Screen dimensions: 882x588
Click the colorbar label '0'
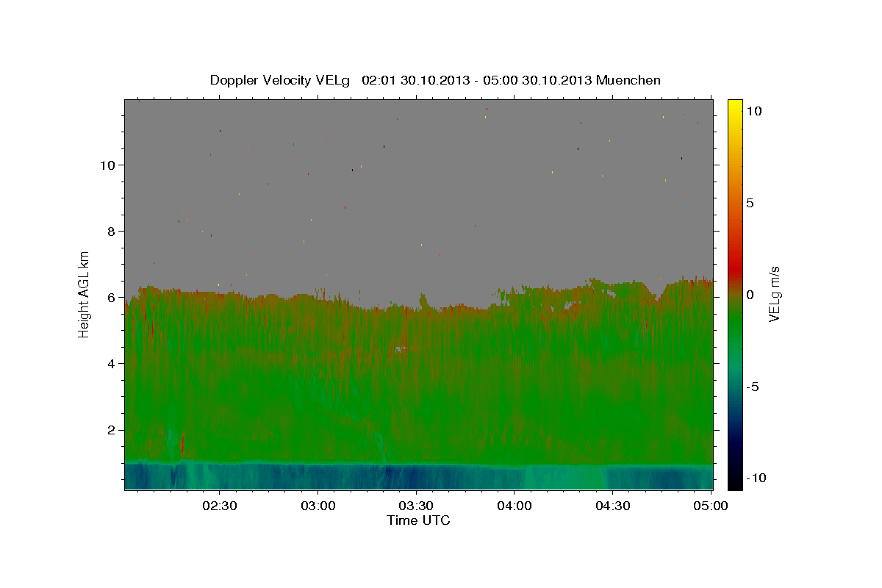coord(750,295)
